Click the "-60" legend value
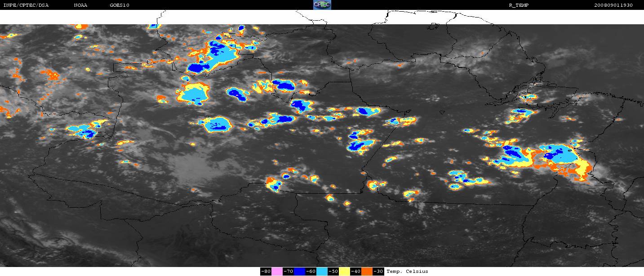 click(311, 272)
